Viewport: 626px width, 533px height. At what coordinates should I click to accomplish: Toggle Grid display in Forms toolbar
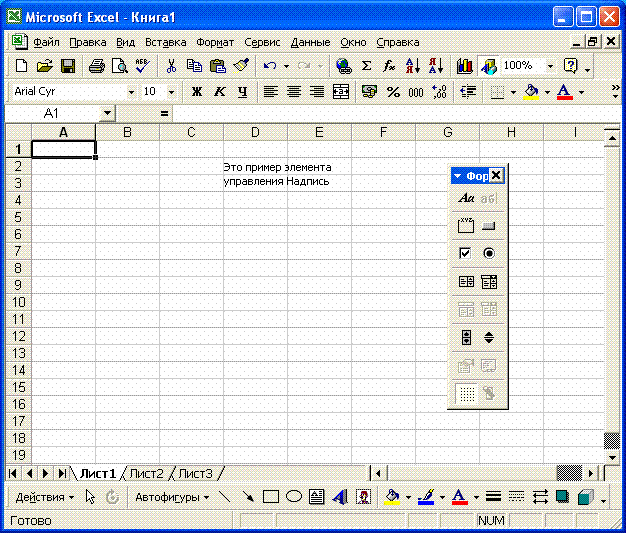click(466, 394)
